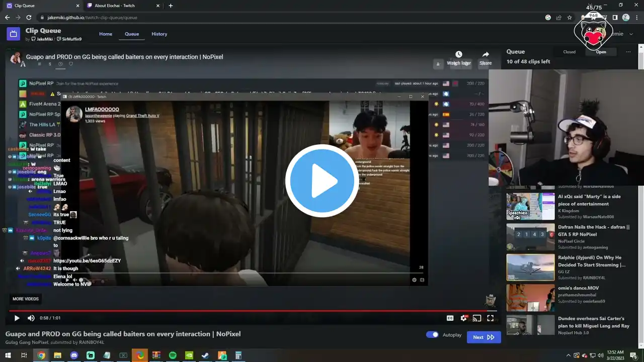The height and width of the screenshot is (362, 644).
Task: Open Steam from the taskbar
Action: [205, 355]
